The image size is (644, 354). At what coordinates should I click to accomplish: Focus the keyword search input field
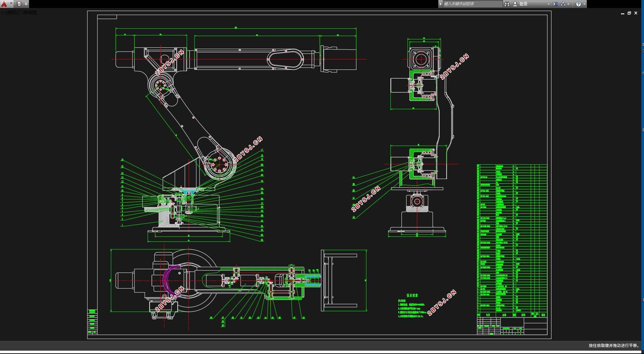(473, 4)
